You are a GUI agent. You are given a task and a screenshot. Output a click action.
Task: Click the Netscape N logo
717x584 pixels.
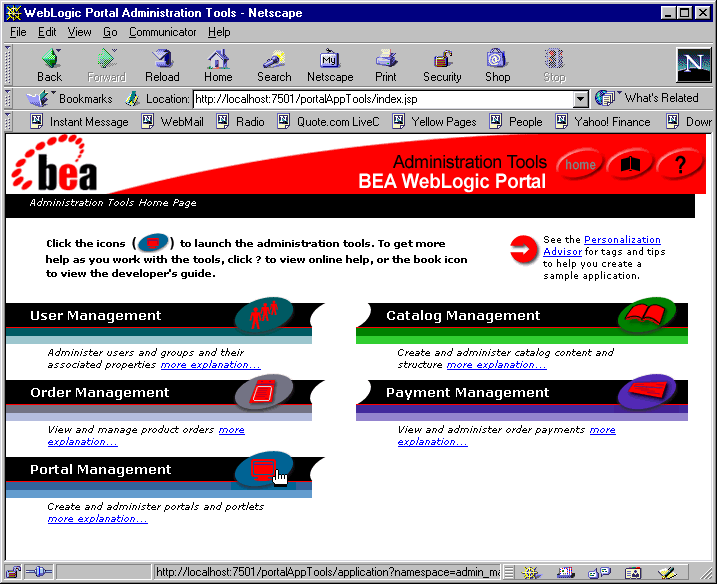(693, 64)
